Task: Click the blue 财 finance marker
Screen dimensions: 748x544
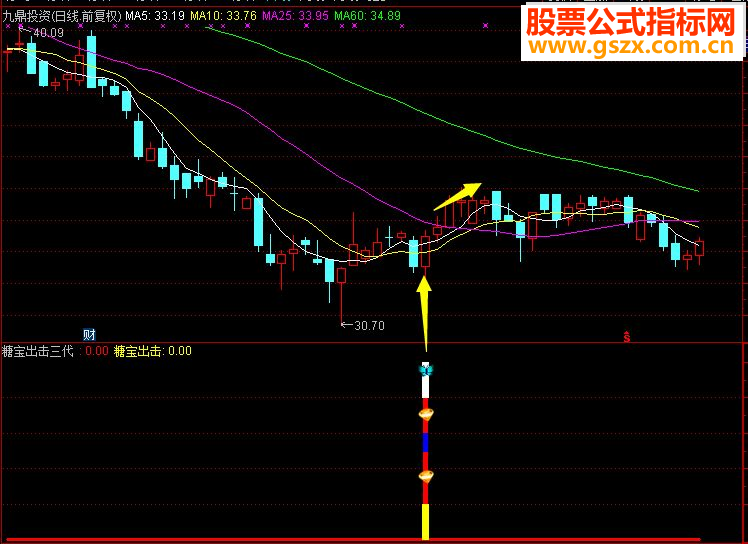Action: point(89,335)
